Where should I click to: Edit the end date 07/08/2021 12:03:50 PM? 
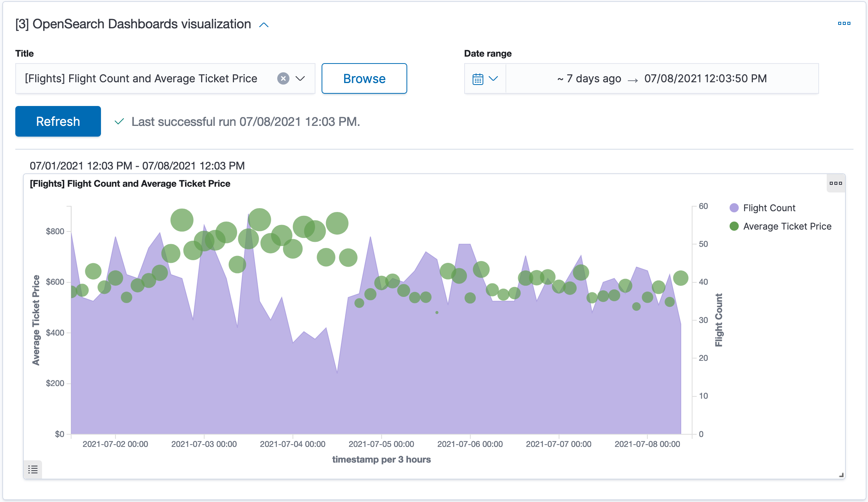[x=705, y=78]
